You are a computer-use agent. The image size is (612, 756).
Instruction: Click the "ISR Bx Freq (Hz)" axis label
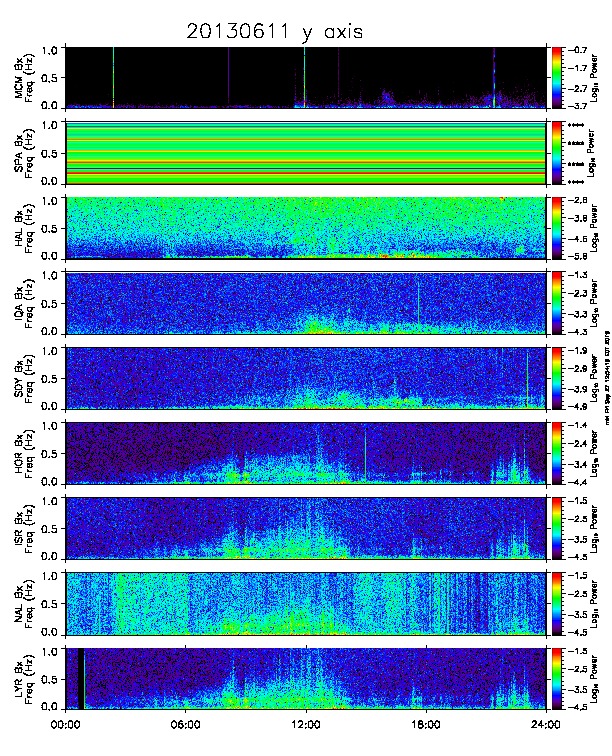click(x=24, y=529)
